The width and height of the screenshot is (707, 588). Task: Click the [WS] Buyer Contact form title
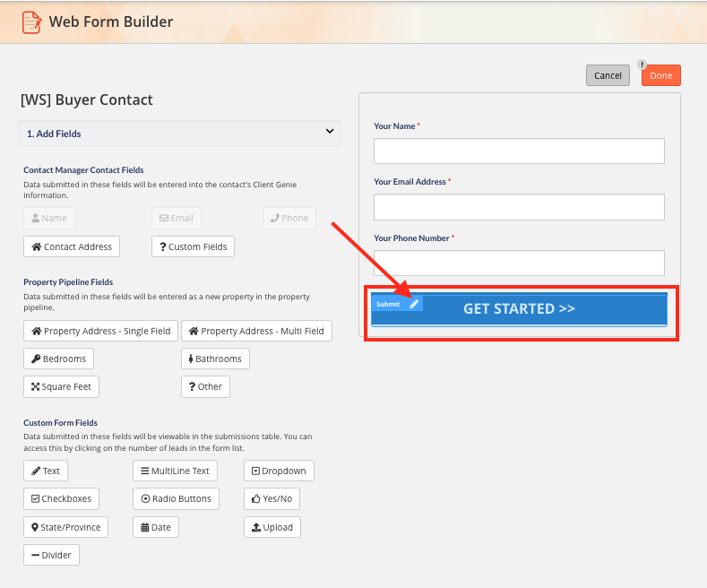click(87, 99)
